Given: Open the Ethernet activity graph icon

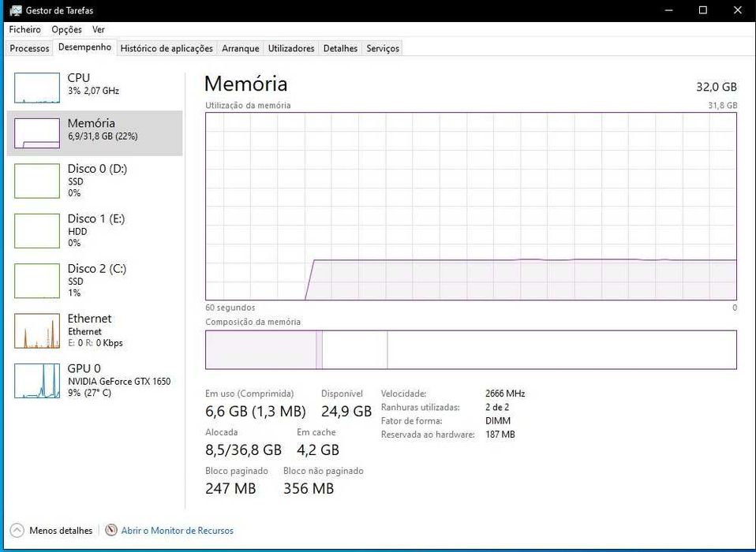Looking at the screenshot, I should click(x=37, y=330).
